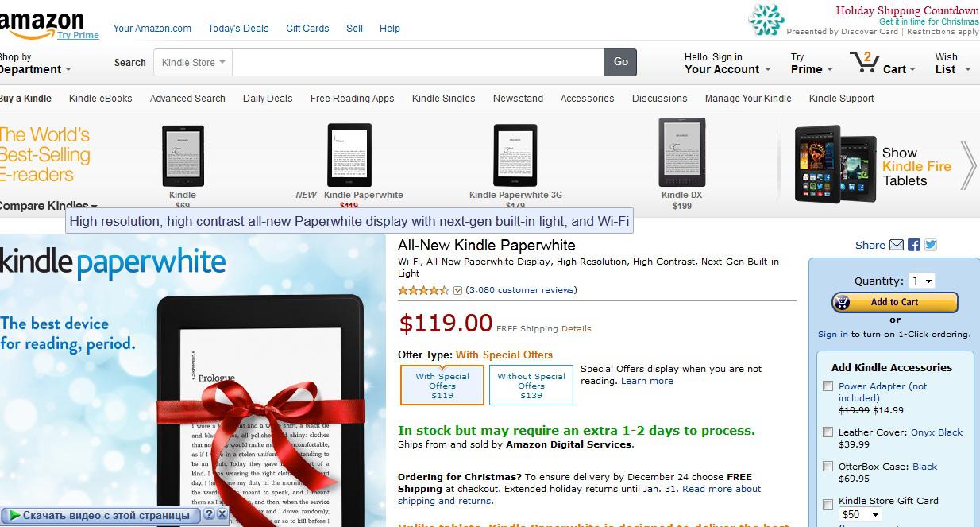Go to Today's Deals
Screen dimensions: 980x527
238,28
